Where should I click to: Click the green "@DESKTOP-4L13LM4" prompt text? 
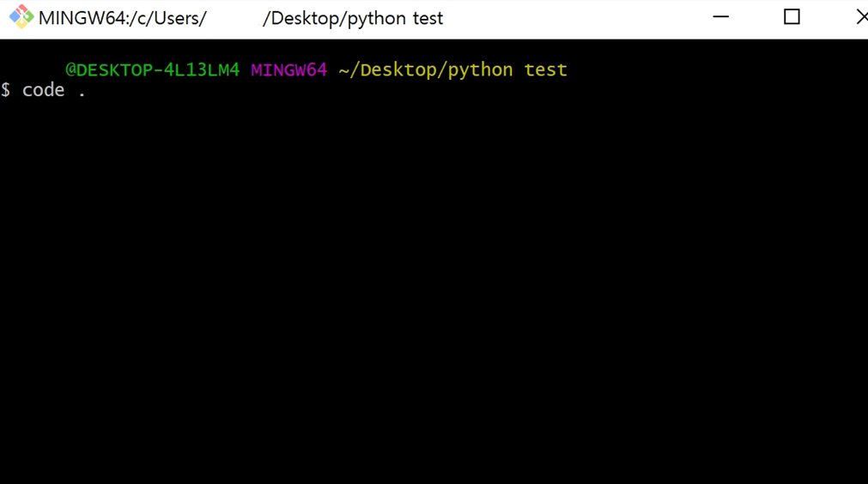152,70
